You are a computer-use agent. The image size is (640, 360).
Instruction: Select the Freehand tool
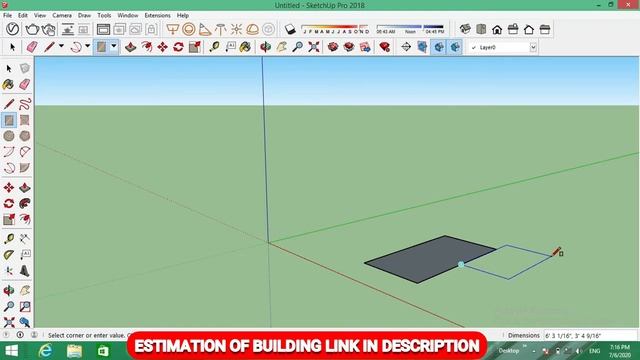point(25,104)
